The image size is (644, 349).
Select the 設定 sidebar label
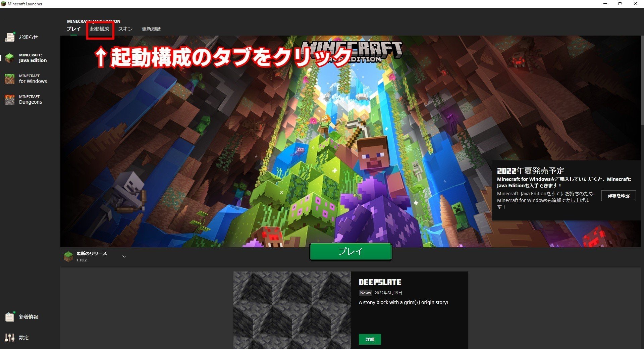click(x=24, y=338)
